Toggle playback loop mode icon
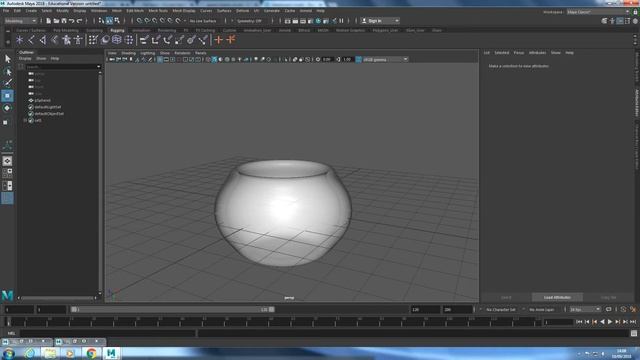 (x=609, y=310)
